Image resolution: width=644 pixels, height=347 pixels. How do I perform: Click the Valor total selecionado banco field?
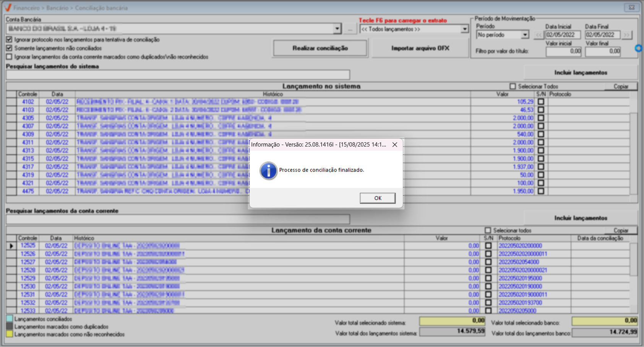pos(605,321)
